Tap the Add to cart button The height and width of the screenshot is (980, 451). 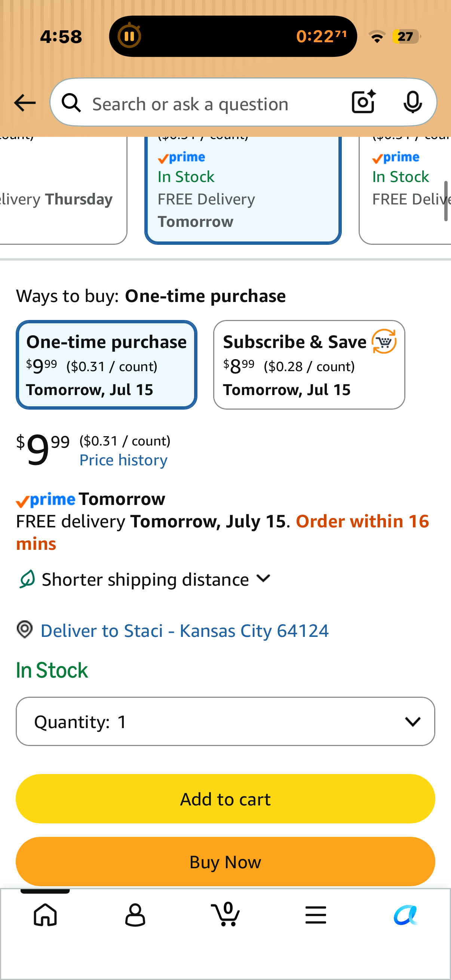225,799
